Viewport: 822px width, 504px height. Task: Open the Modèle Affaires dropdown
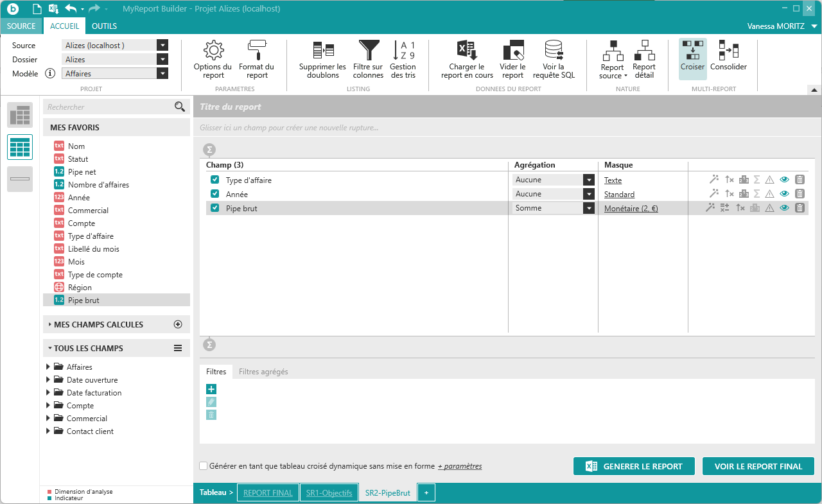coord(162,74)
